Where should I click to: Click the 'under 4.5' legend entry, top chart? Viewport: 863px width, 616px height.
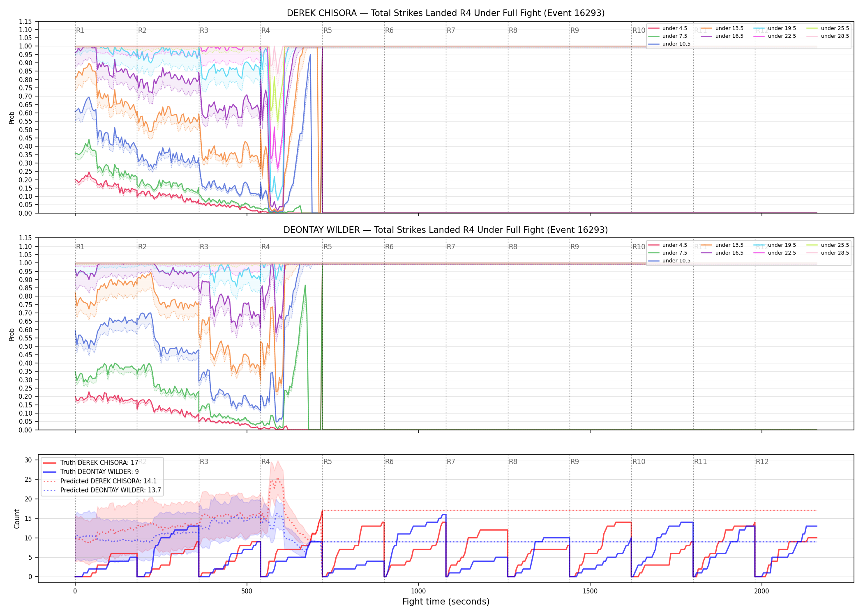(x=668, y=28)
